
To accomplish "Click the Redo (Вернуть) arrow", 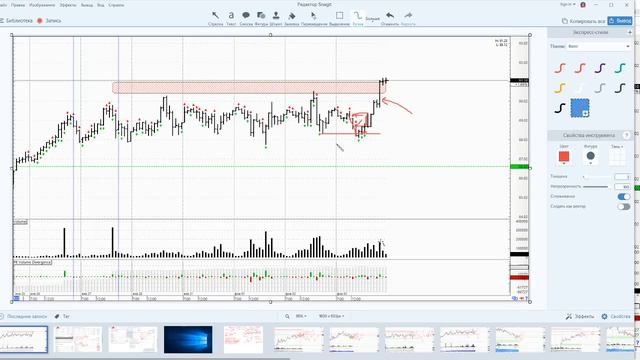I will coord(408,18).
